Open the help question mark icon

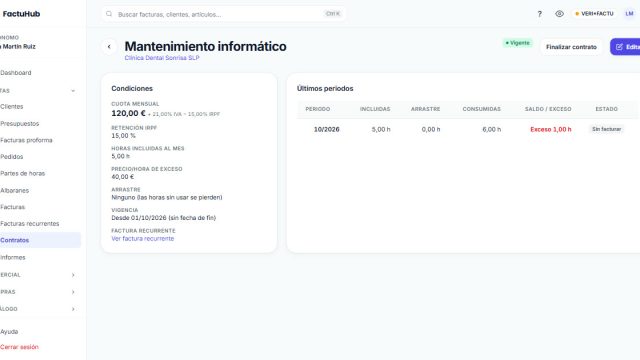click(540, 14)
